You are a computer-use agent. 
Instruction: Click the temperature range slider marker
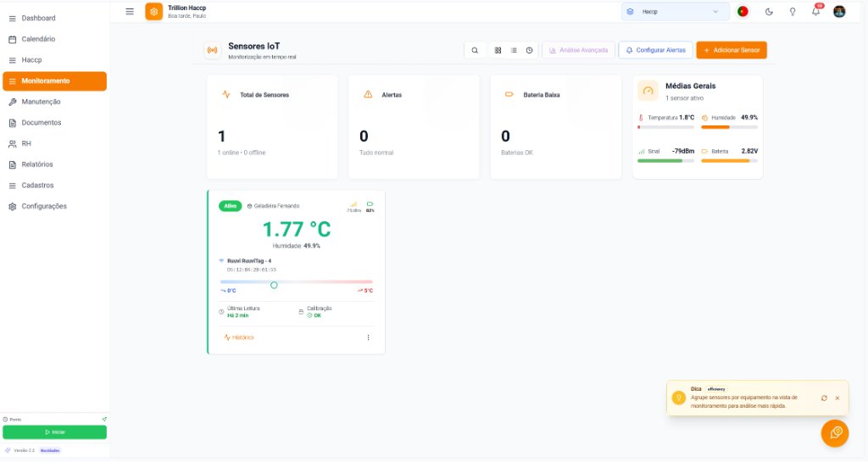tap(274, 285)
